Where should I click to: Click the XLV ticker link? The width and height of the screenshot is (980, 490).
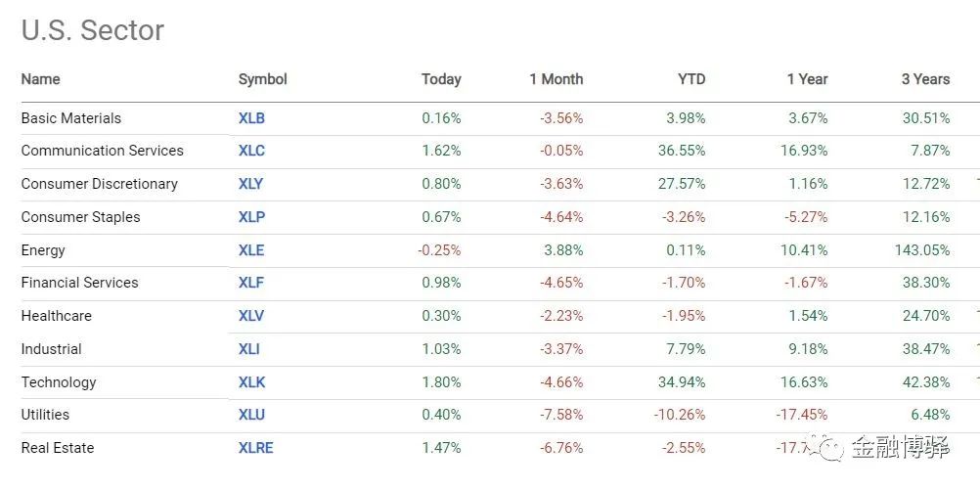(x=250, y=316)
